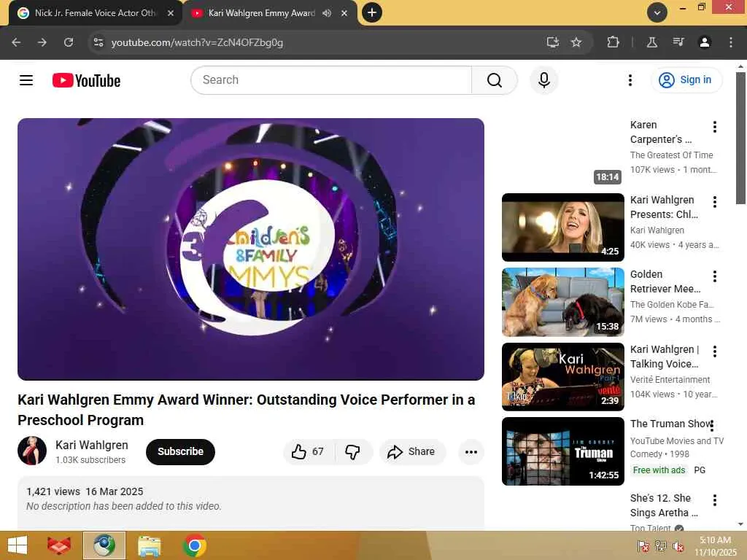Open media controls icon in toolbar
The width and height of the screenshot is (747, 560).
678,42
